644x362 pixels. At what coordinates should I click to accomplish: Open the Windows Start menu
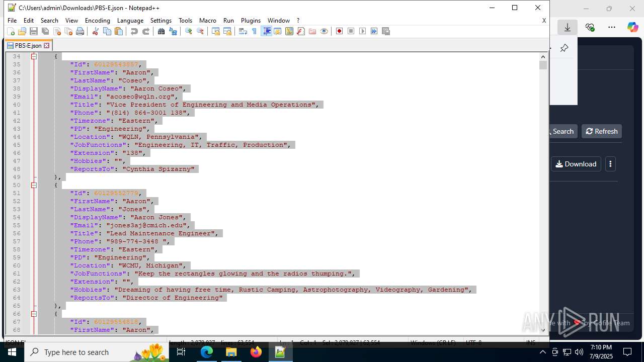(x=12, y=352)
